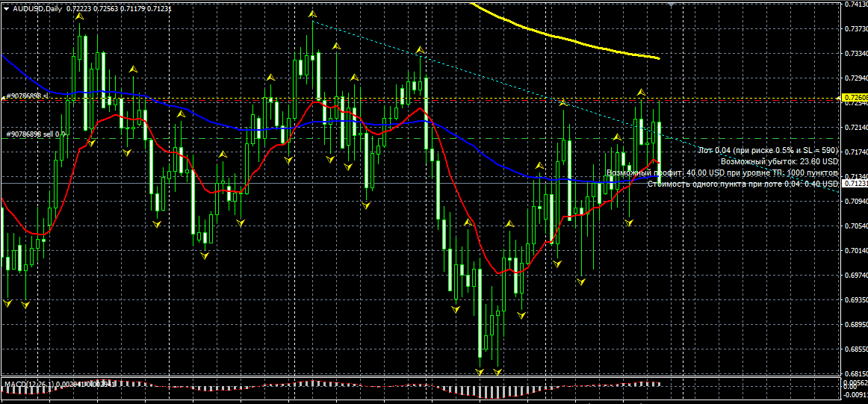
Task: Click the fractal arrow above the highest candle
Action: [x=313, y=13]
